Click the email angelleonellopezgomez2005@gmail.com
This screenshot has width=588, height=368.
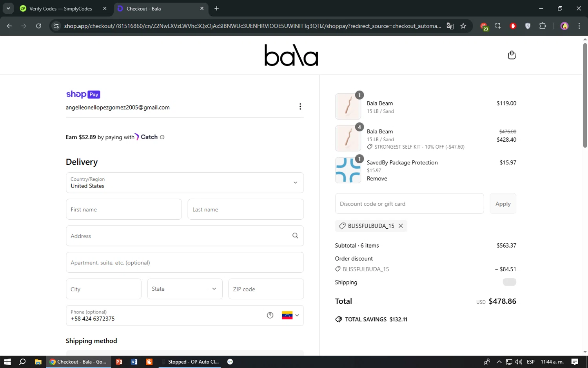(x=118, y=107)
